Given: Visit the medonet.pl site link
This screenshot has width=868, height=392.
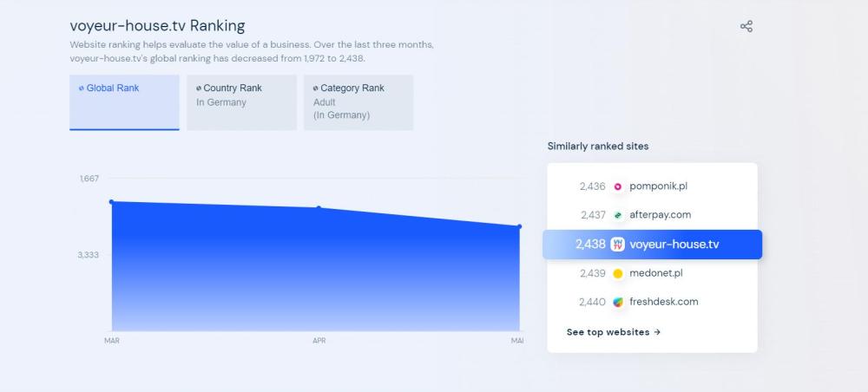Looking at the screenshot, I should pos(656,273).
